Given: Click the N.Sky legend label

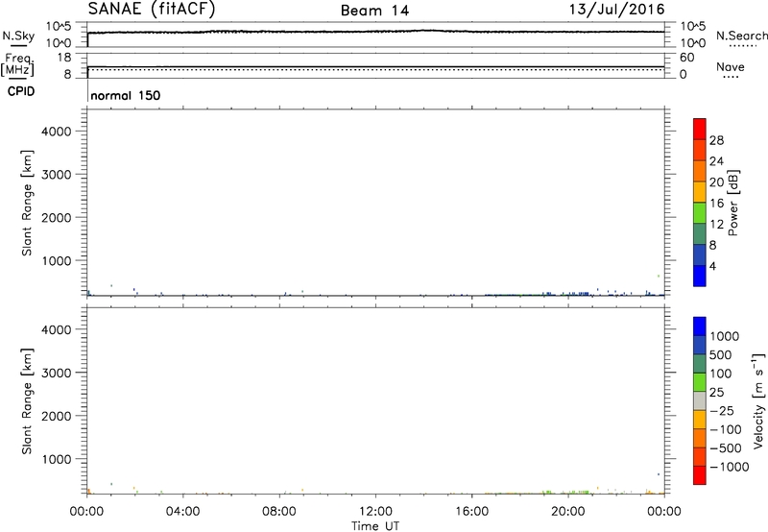Looking at the screenshot, I should coord(16,36).
